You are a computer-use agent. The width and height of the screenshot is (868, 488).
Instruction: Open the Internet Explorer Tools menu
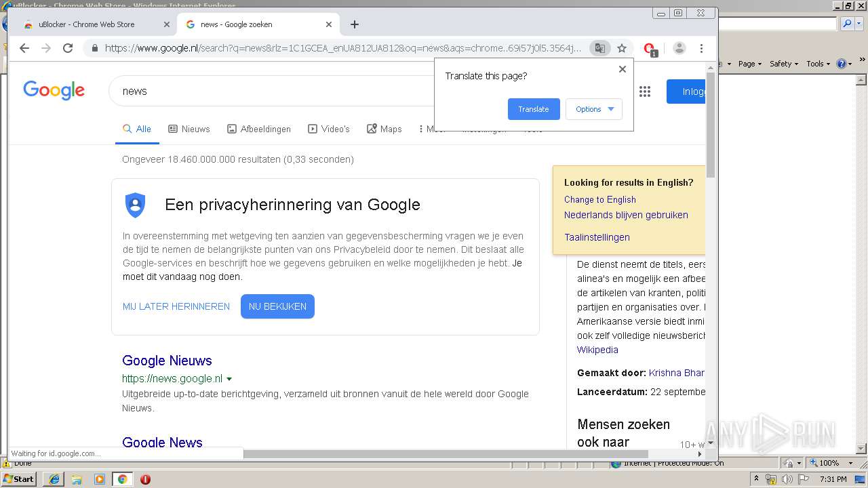tap(818, 64)
